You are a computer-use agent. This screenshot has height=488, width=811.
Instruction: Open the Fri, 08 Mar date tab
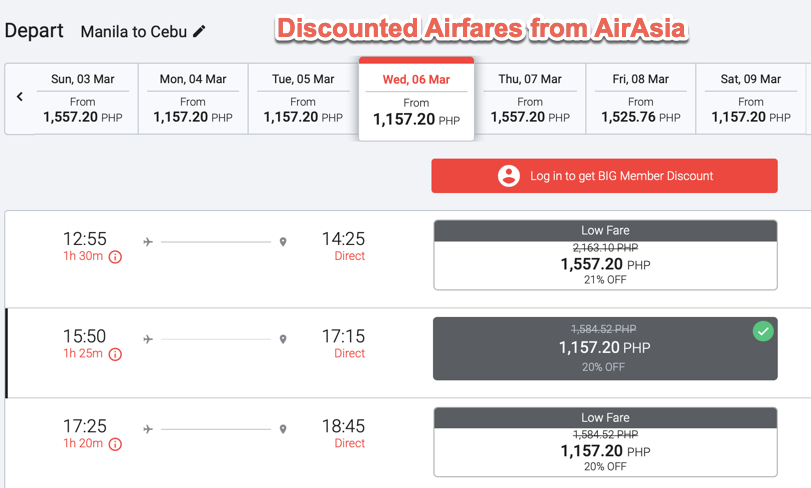[641, 99]
